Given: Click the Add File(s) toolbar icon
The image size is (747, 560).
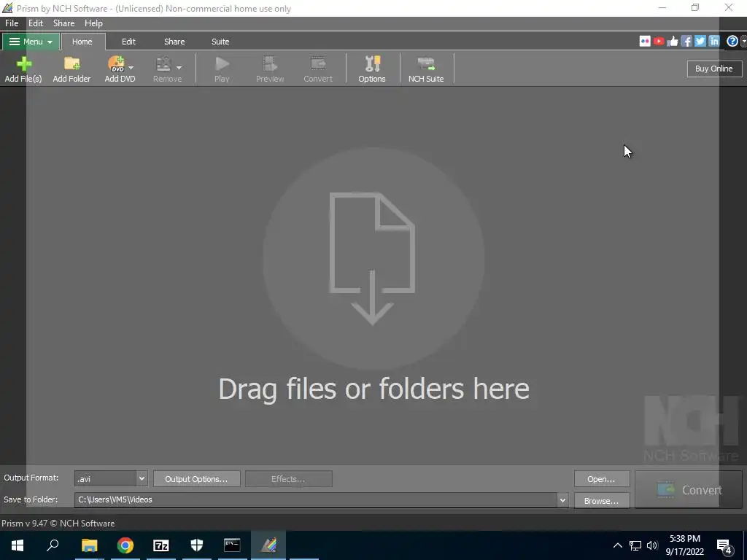Looking at the screenshot, I should pos(23,69).
